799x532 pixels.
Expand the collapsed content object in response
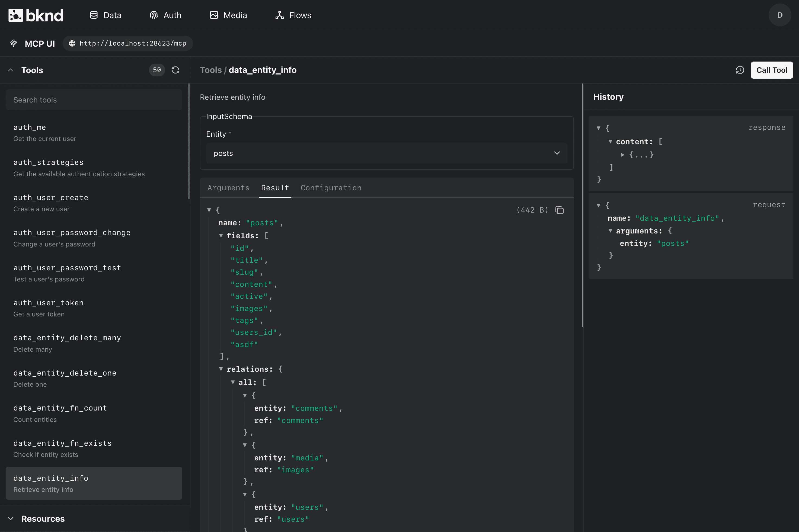(623, 155)
